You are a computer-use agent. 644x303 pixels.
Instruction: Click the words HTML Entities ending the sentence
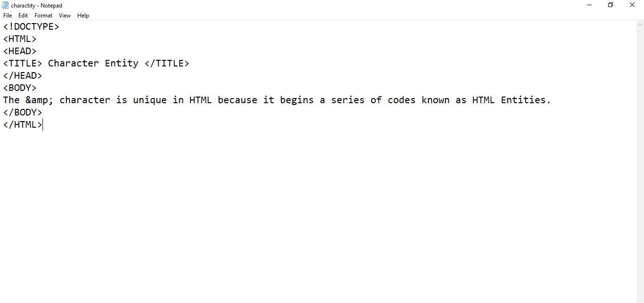coord(512,100)
